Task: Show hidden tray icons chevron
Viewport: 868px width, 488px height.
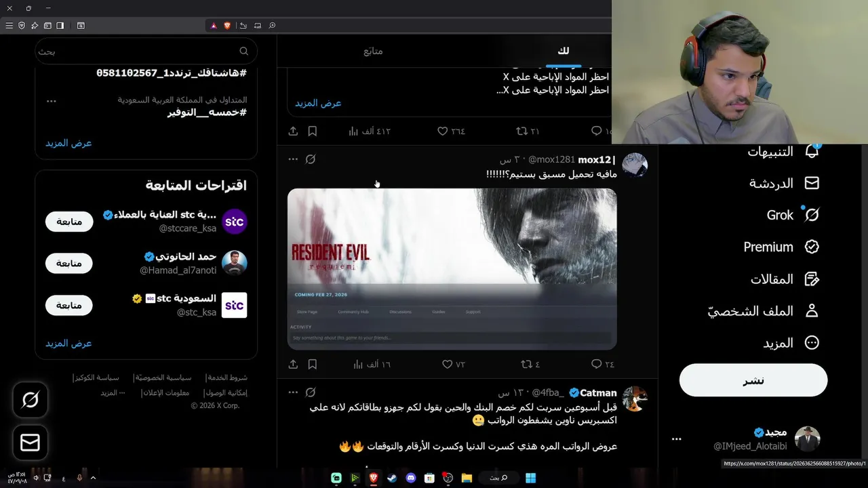Action: tap(93, 478)
